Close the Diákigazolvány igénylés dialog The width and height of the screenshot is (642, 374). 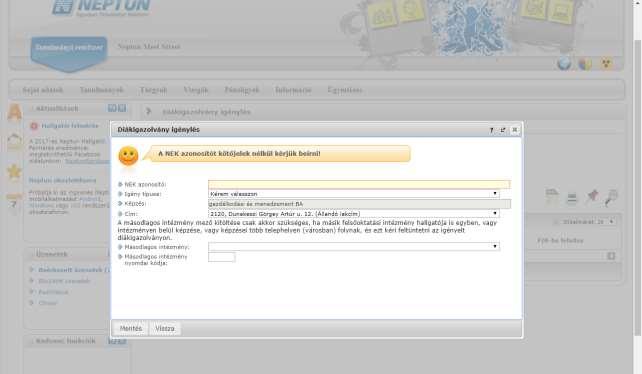[515, 130]
